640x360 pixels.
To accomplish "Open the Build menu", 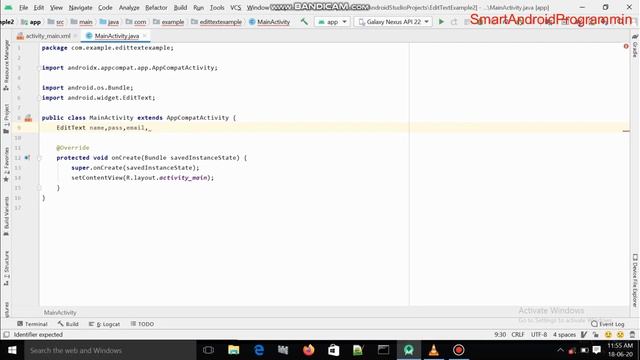I will (180, 7).
